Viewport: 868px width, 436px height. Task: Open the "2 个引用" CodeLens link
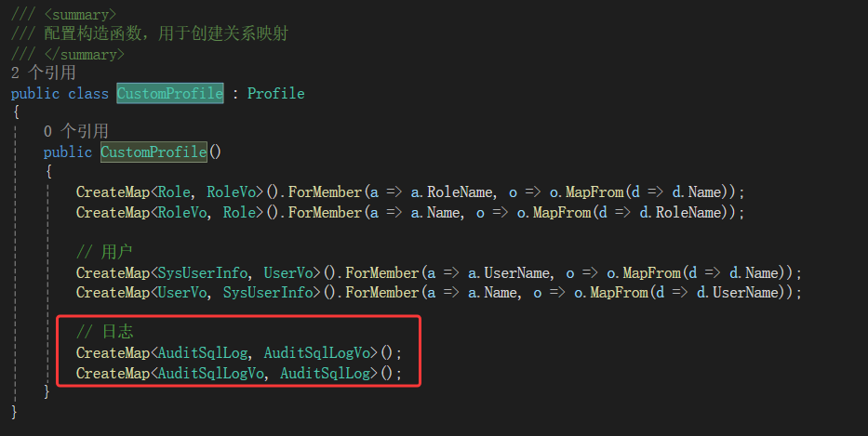click(x=43, y=73)
